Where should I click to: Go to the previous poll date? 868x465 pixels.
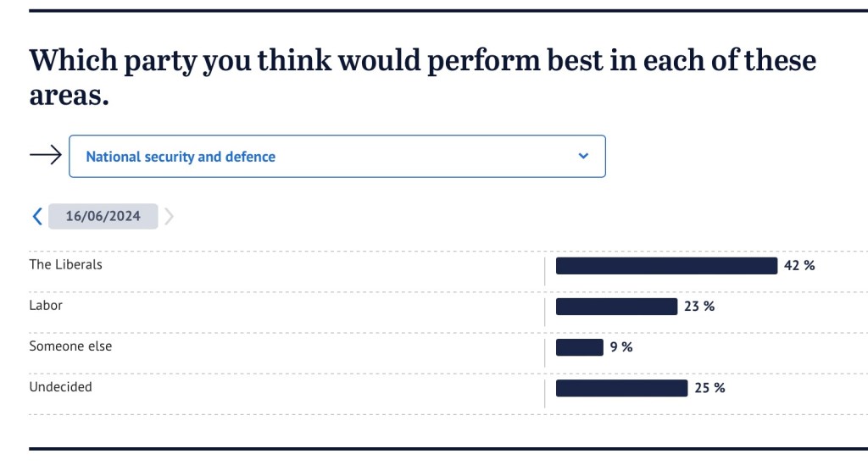pos(36,216)
